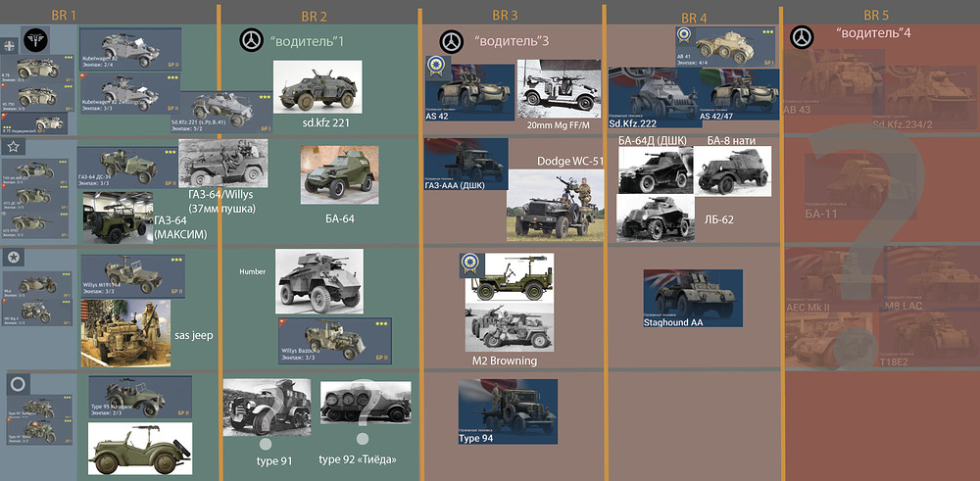Click the ЛБ-62 armored car photo
The image size is (980, 481).
[655, 218]
